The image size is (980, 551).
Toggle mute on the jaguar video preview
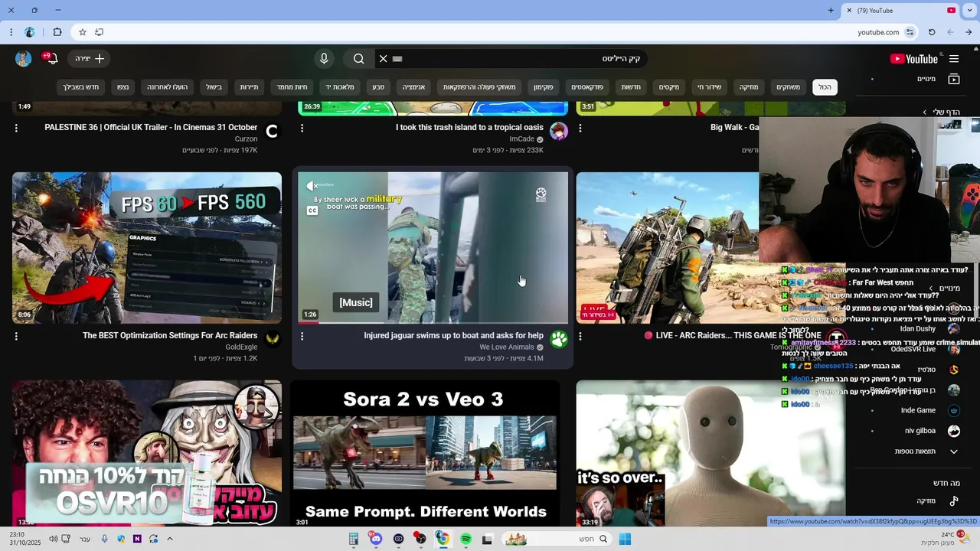312,186
